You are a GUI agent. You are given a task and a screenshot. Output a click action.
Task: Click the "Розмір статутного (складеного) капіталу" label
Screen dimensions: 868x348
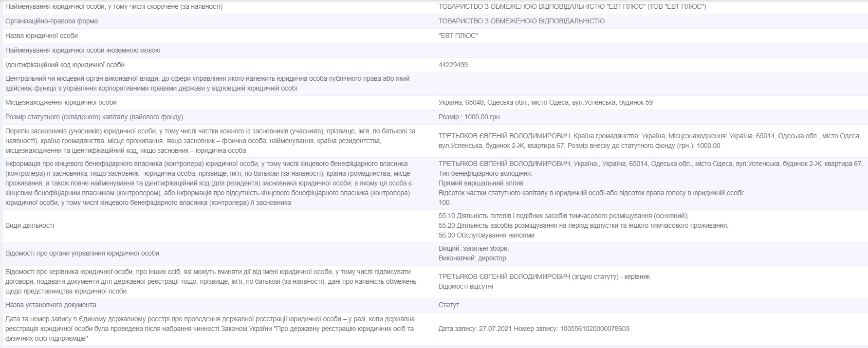coord(94,117)
